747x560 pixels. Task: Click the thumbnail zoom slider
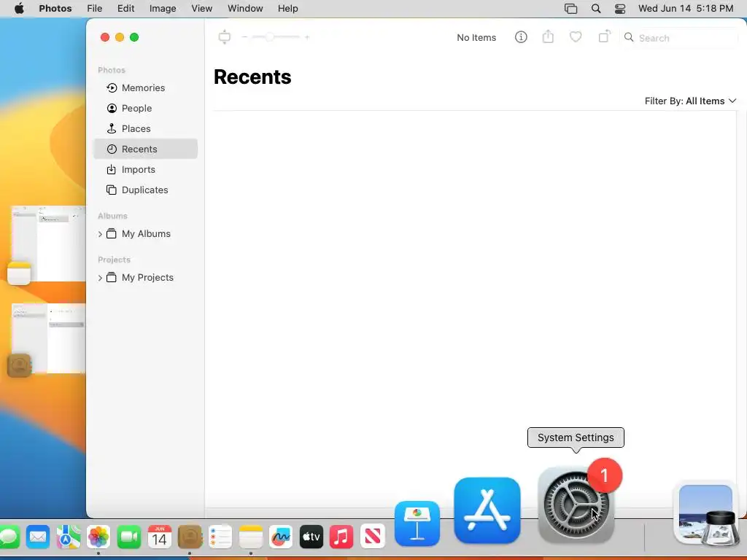[275, 36]
